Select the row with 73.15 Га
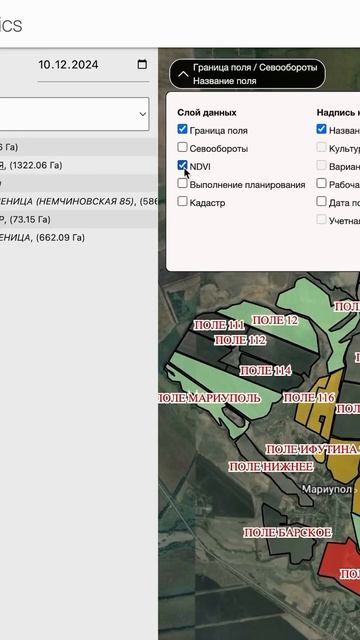Screen dimensions: 360x640 coord(78,220)
